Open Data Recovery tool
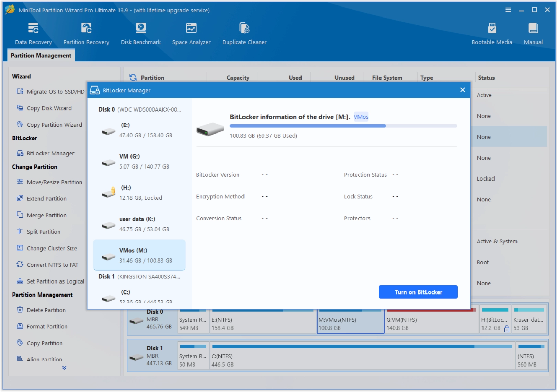 (x=33, y=34)
